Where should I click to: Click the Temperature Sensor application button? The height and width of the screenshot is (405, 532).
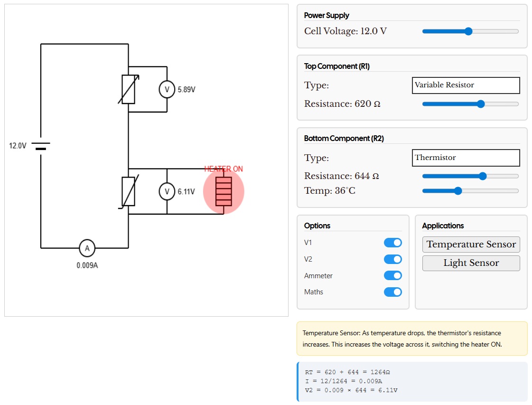coord(471,245)
